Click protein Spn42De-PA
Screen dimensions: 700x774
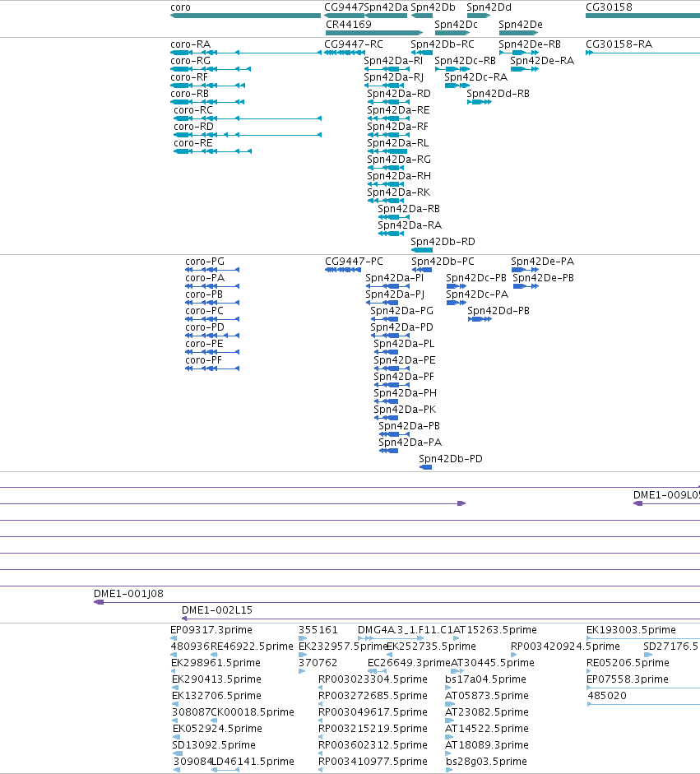[543, 262]
